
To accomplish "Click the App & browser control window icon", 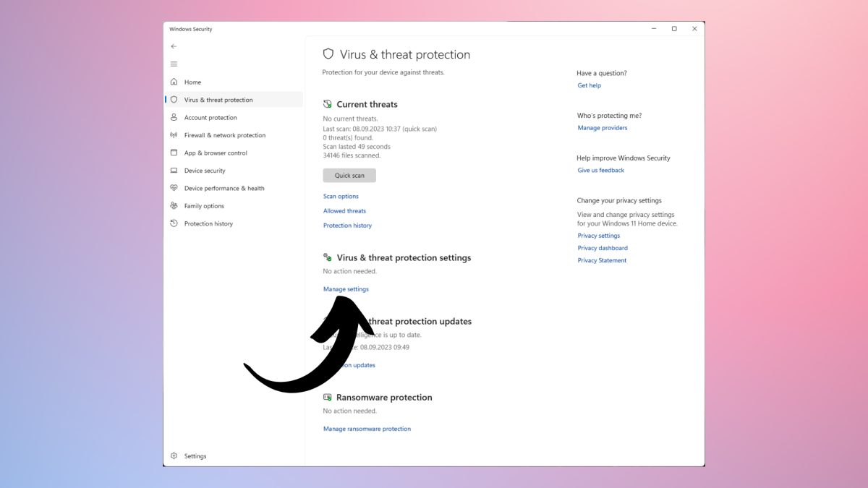I will coord(174,153).
